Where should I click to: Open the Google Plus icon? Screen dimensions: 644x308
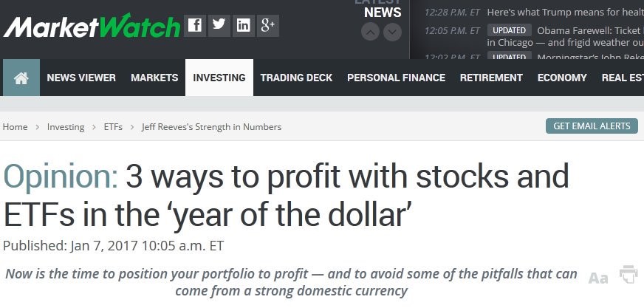coord(267,25)
